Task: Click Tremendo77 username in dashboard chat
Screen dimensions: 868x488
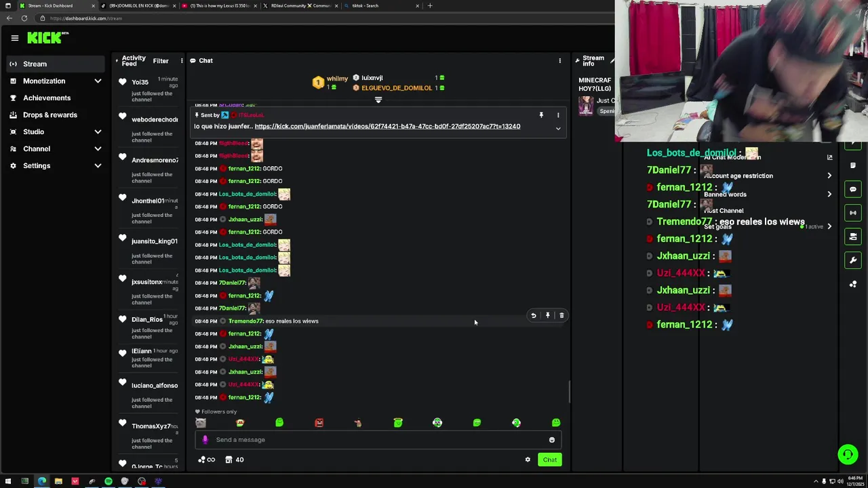Action: click(x=245, y=321)
